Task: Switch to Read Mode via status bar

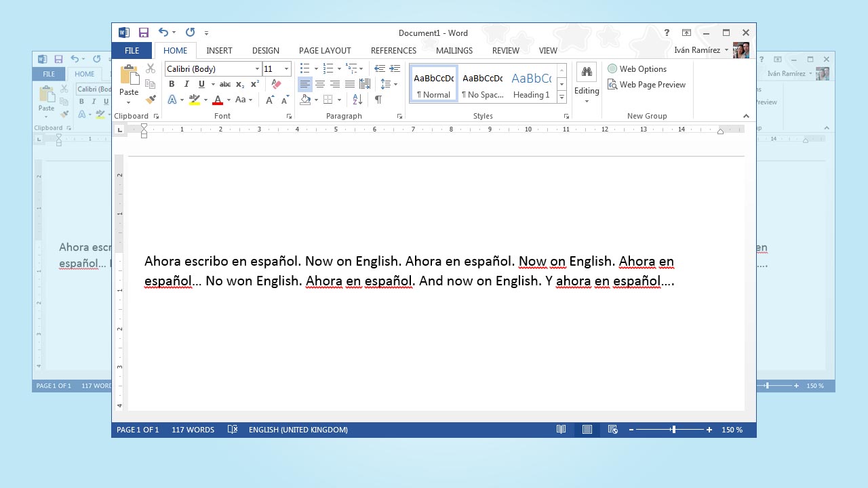Action: 561,429
